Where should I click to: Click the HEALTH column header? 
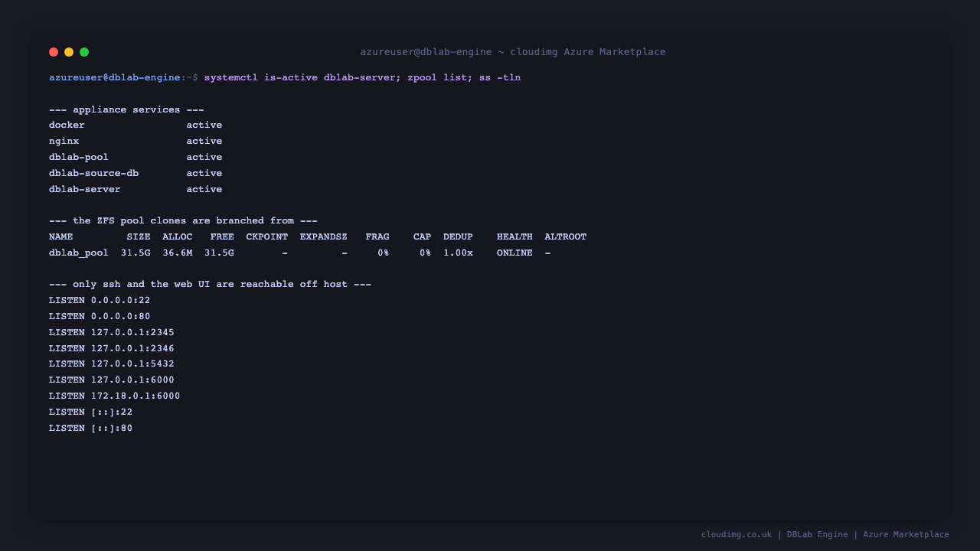pos(514,237)
